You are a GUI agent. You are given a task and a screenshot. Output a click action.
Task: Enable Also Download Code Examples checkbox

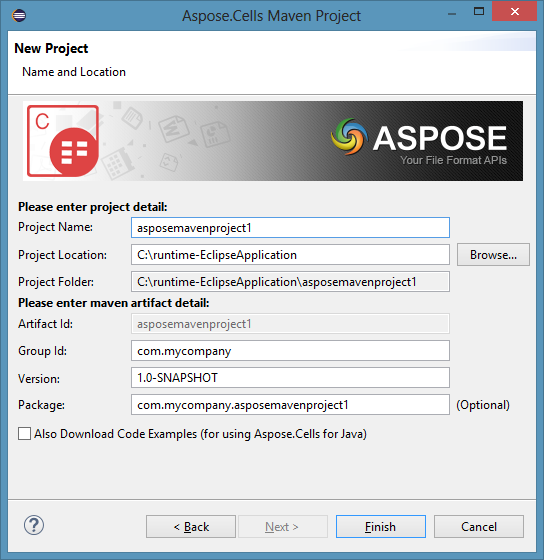pos(25,434)
